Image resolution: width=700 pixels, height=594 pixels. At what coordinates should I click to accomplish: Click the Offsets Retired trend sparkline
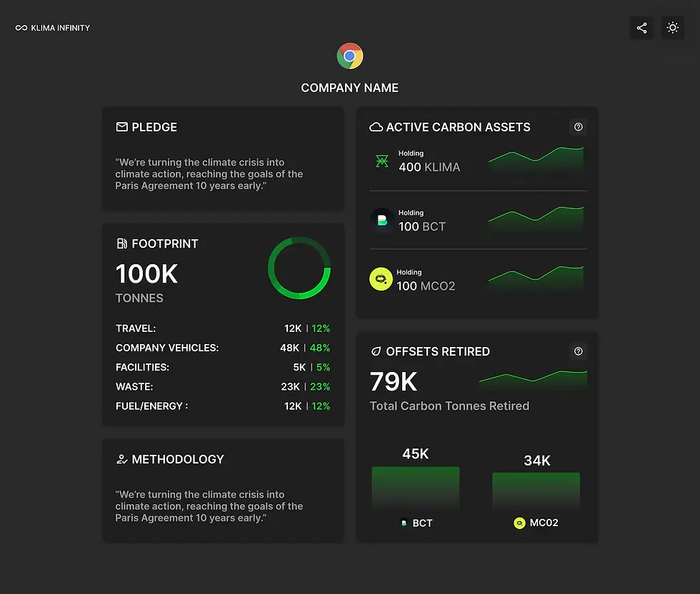coord(533,381)
